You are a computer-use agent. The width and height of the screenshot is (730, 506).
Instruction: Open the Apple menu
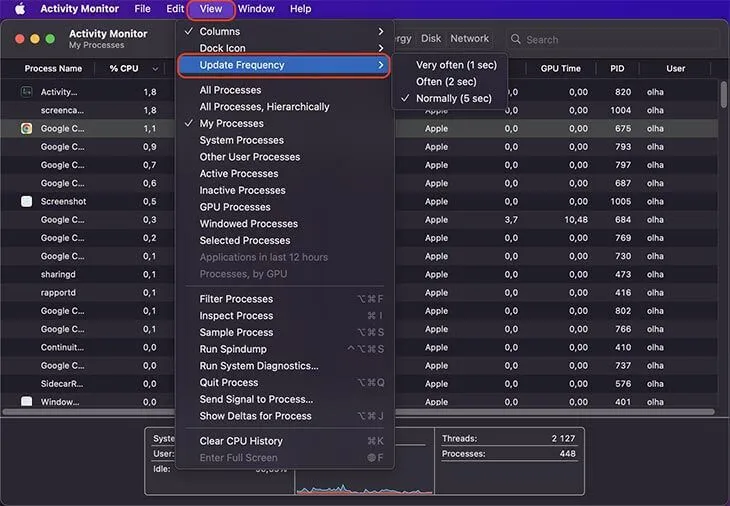pyautogui.click(x=20, y=9)
